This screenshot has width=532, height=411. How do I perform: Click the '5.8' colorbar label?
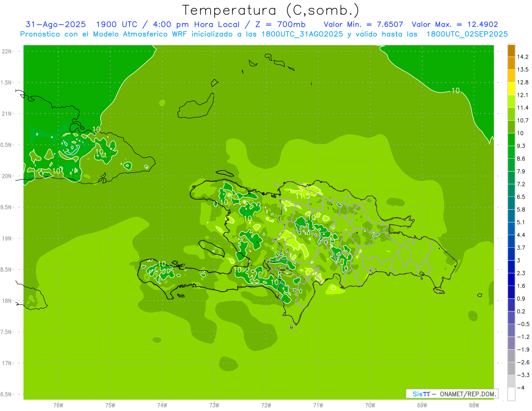click(x=521, y=209)
